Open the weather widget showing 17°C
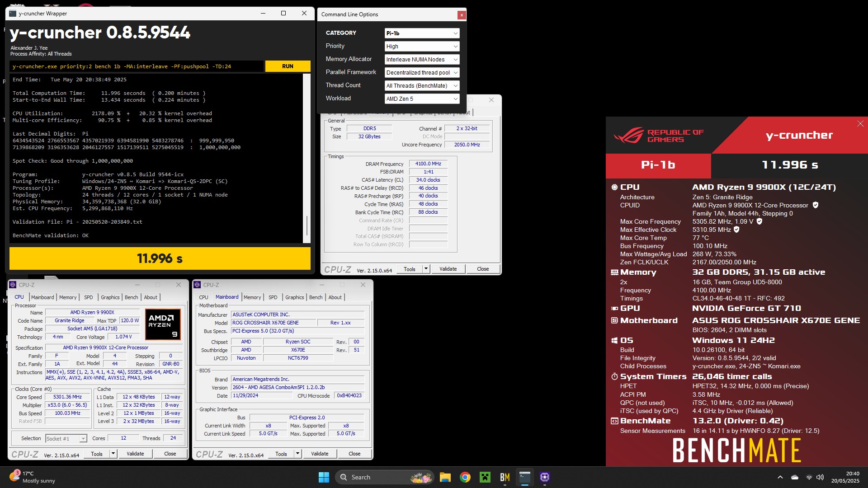The image size is (868, 488). (x=33, y=477)
